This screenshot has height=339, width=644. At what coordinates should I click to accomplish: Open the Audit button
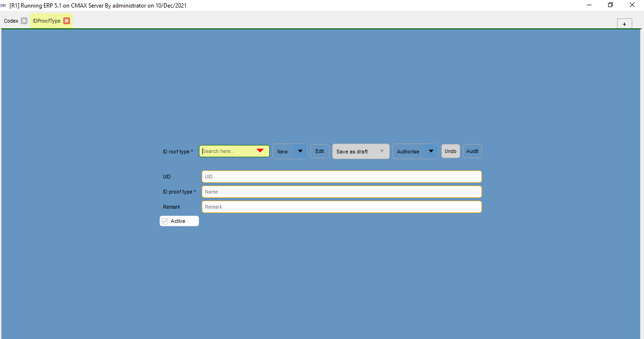click(x=472, y=151)
